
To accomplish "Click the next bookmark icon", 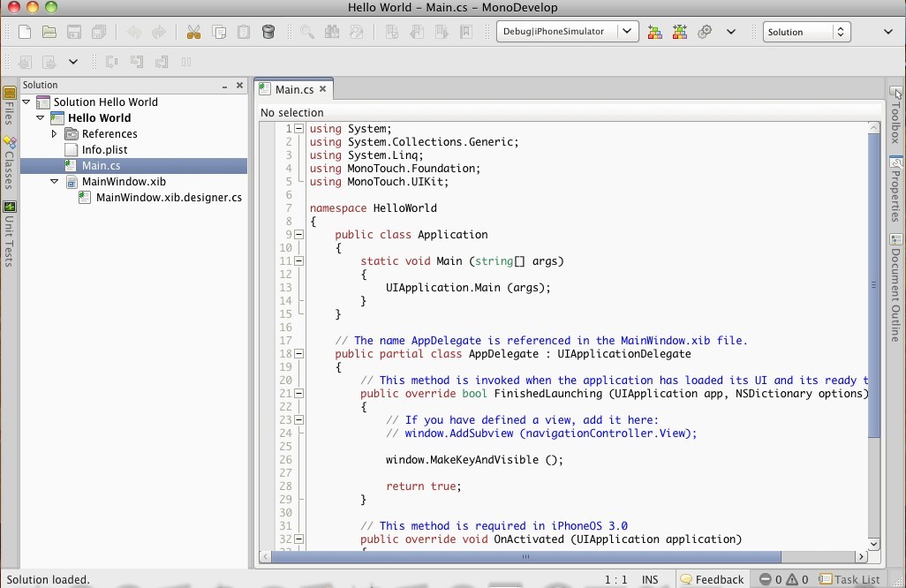I will (x=442, y=32).
